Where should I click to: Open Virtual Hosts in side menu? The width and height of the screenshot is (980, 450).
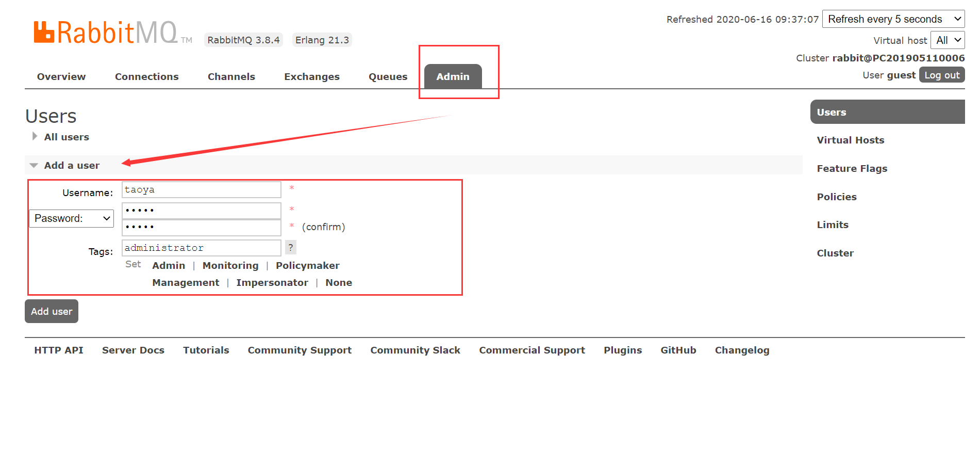[851, 140]
